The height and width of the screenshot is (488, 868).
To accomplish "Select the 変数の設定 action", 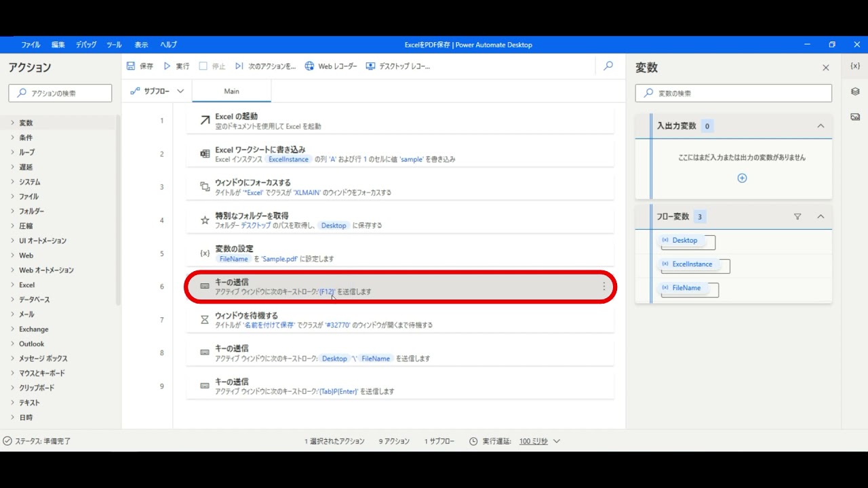I will click(400, 253).
